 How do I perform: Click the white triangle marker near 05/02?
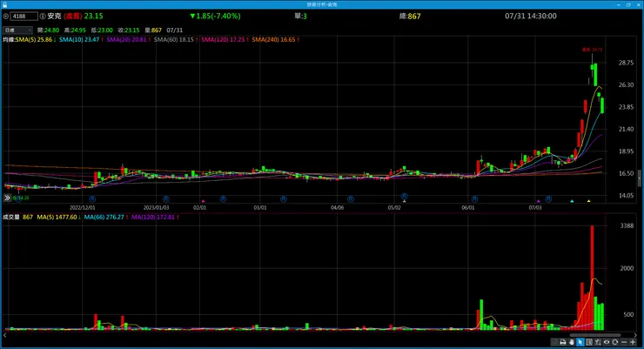coord(404,201)
